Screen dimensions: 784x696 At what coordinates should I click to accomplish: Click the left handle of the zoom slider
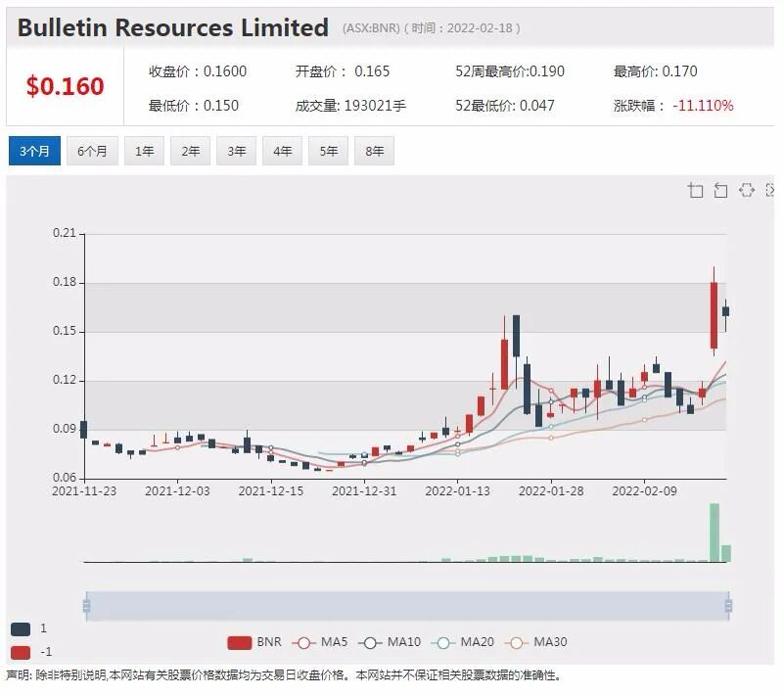pyautogui.click(x=86, y=606)
